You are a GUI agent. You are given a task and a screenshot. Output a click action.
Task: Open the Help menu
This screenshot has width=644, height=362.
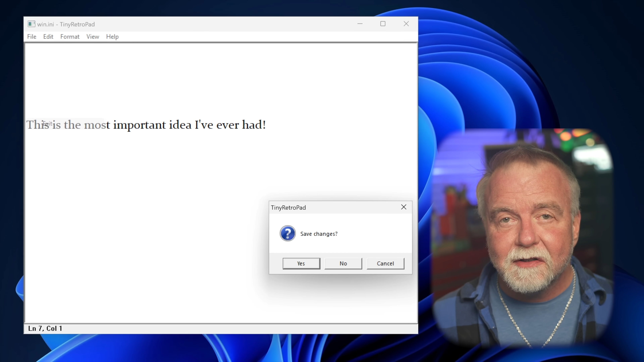click(x=112, y=37)
